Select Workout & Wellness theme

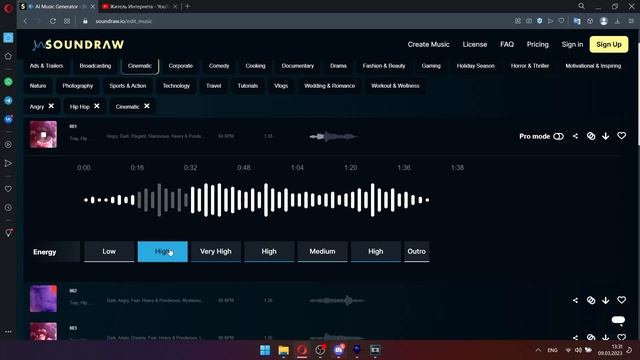pos(395,86)
